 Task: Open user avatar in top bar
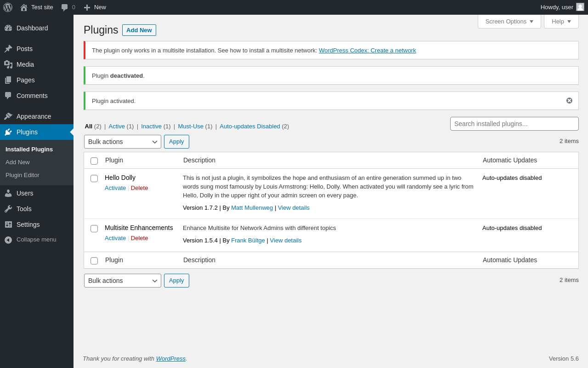580,7
